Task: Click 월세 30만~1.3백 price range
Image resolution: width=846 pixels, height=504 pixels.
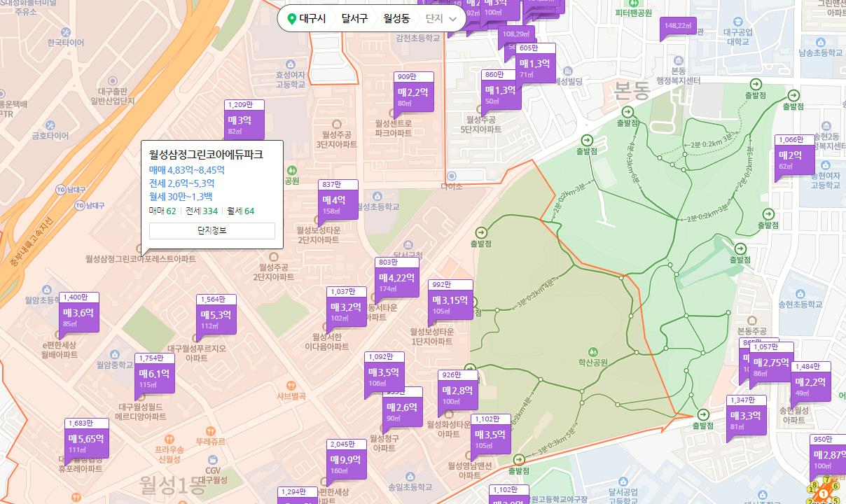Action: [x=181, y=197]
